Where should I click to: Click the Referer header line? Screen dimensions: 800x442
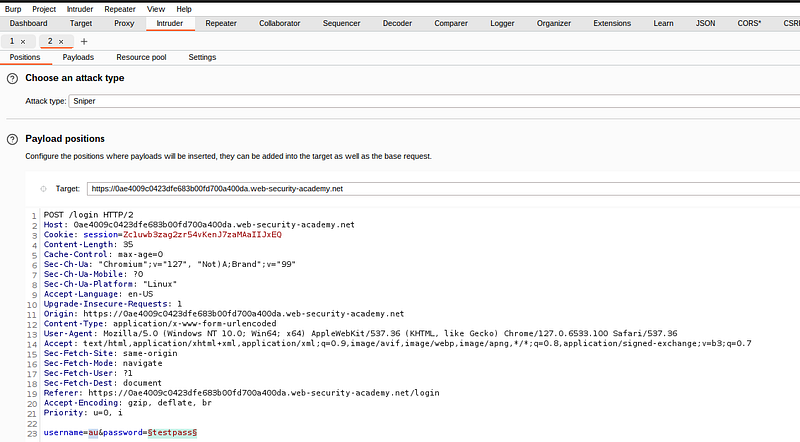242,393
